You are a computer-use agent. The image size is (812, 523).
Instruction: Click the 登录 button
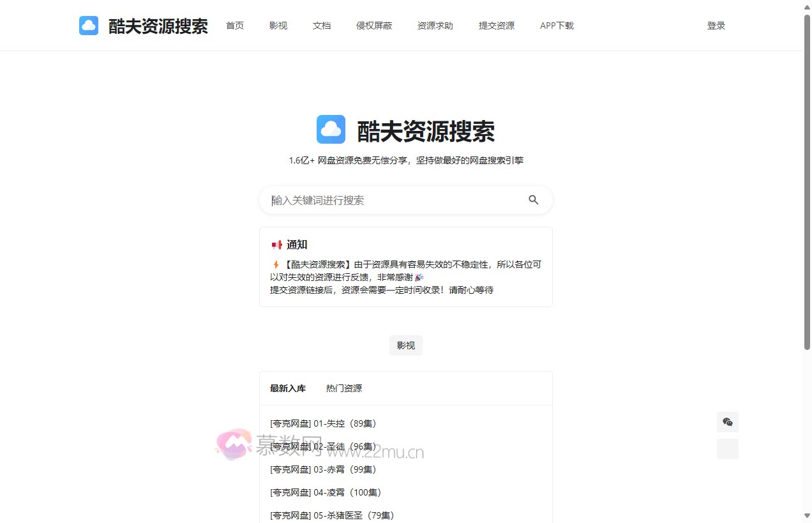tap(716, 26)
